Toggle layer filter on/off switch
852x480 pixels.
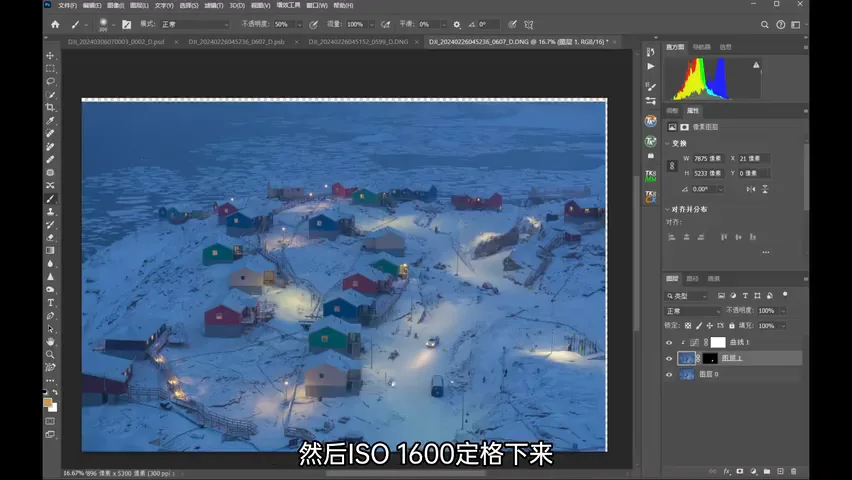coord(785,295)
